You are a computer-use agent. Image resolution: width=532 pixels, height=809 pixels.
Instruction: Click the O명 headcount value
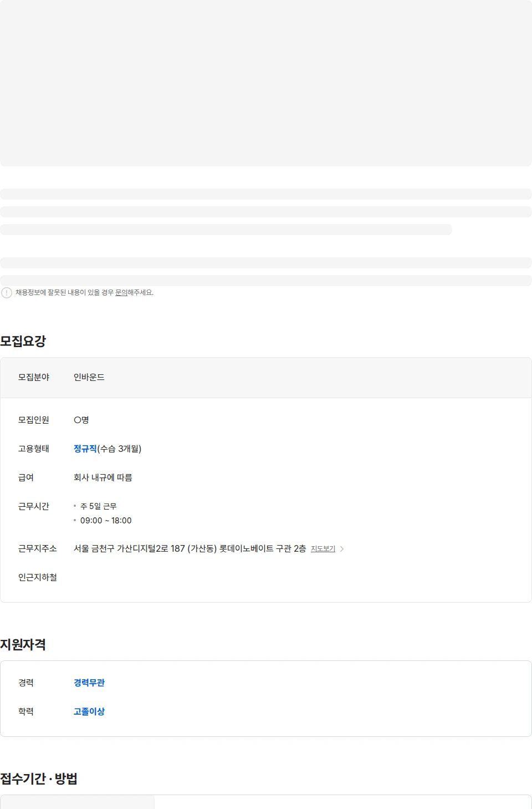[81, 420]
